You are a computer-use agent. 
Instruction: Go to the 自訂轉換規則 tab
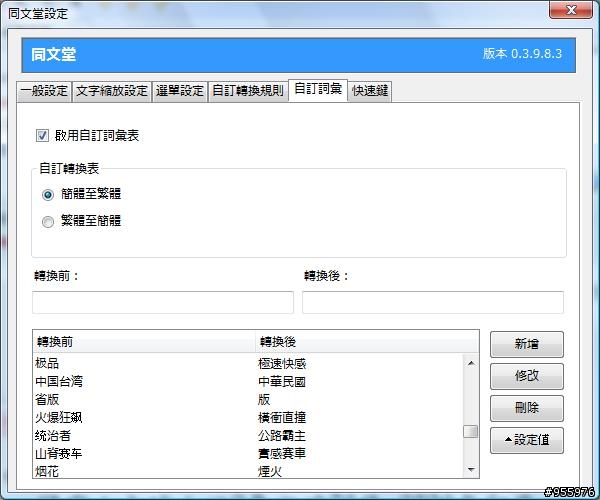click(248, 91)
